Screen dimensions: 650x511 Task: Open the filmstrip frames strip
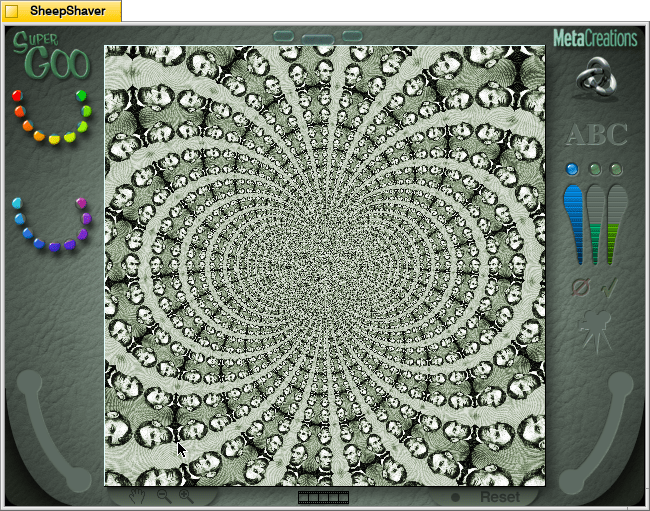tap(323, 497)
